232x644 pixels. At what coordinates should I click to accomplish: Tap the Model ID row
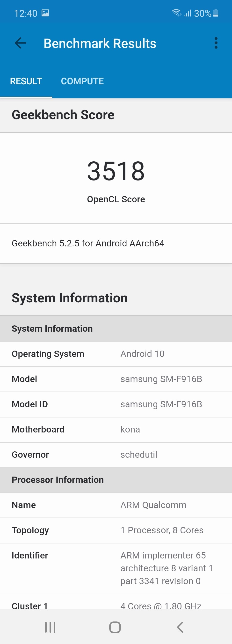pos(116,404)
